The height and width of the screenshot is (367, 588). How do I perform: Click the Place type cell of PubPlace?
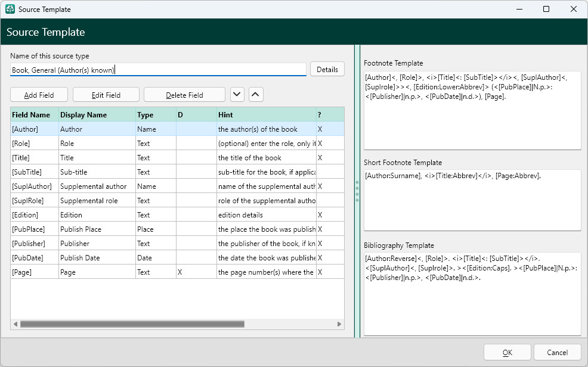156,229
